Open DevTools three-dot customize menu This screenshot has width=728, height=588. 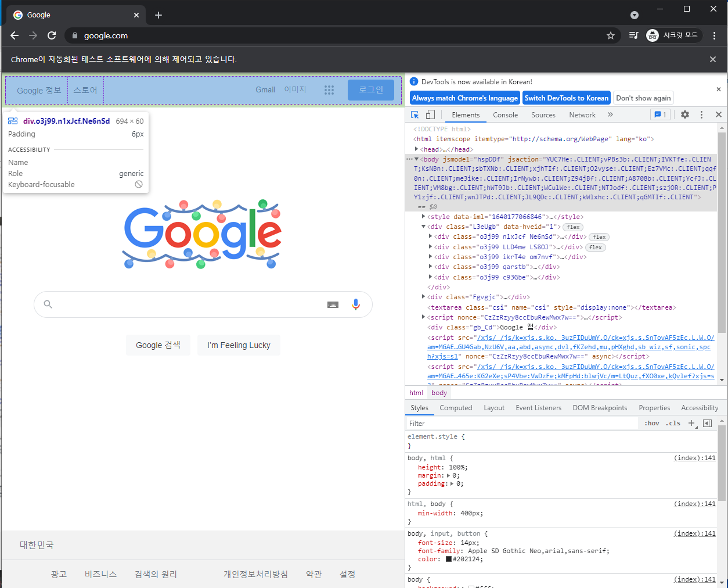(701, 114)
